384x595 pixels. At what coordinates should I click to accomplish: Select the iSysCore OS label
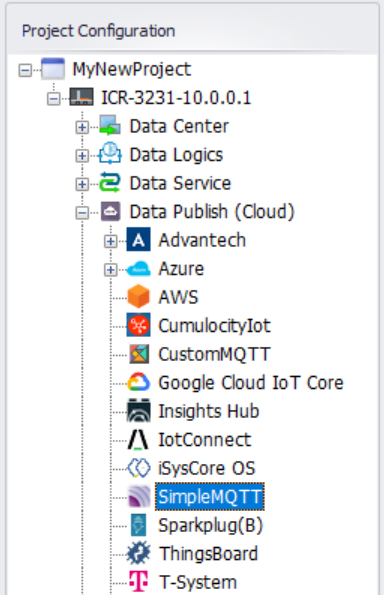pos(207,468)
